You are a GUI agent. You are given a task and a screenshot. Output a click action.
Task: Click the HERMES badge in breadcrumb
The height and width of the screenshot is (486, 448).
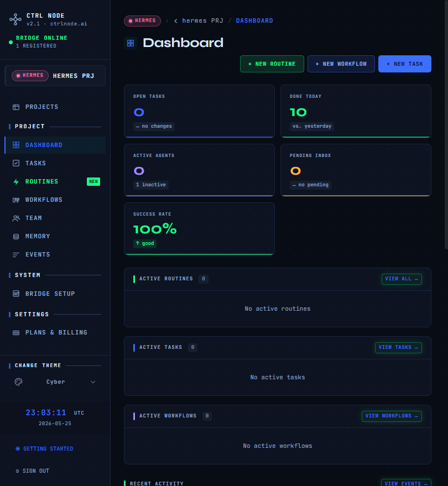point(142,21)
